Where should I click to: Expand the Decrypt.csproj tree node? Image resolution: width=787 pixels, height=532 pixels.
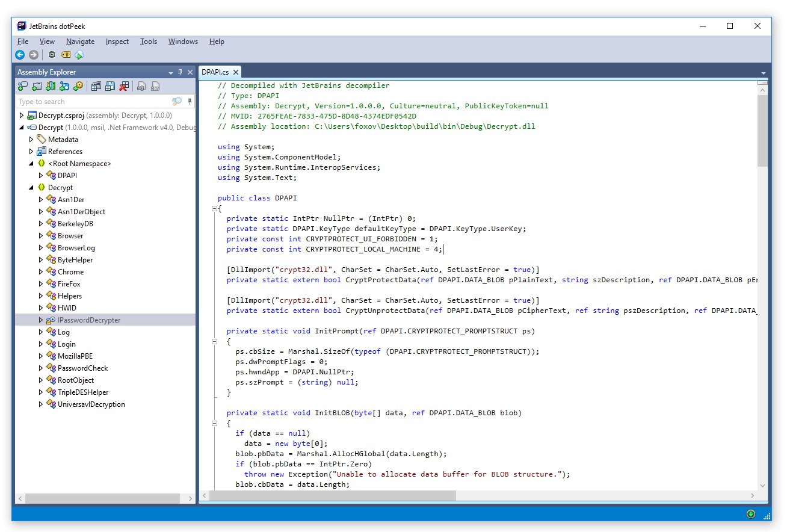tap(22, 116)
